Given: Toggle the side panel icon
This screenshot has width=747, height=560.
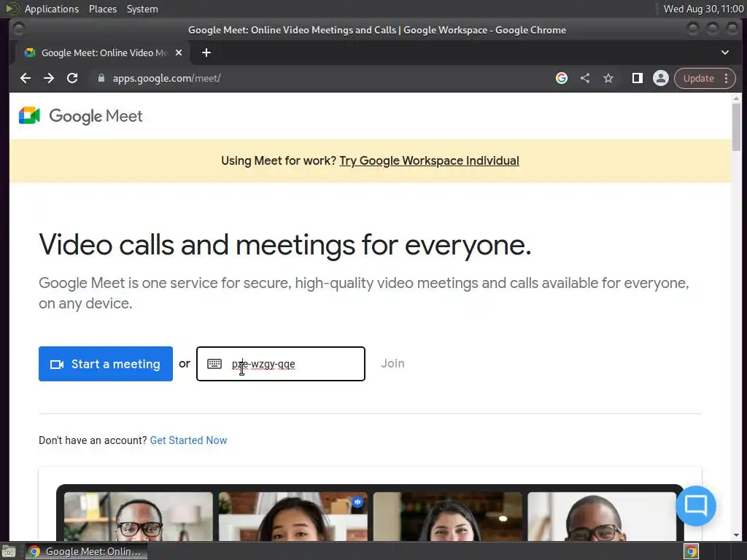Looking at the screenshot, I should [637, 78].
